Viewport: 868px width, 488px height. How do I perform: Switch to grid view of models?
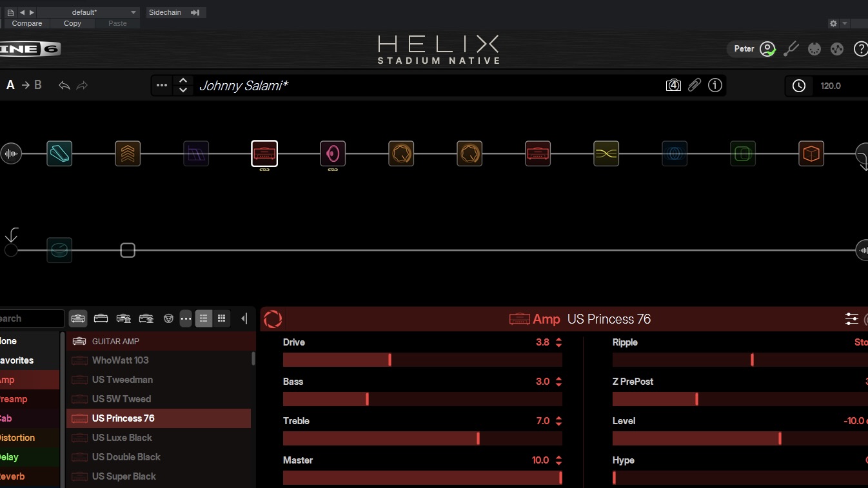pyautogui.click(x=221, y=318)
